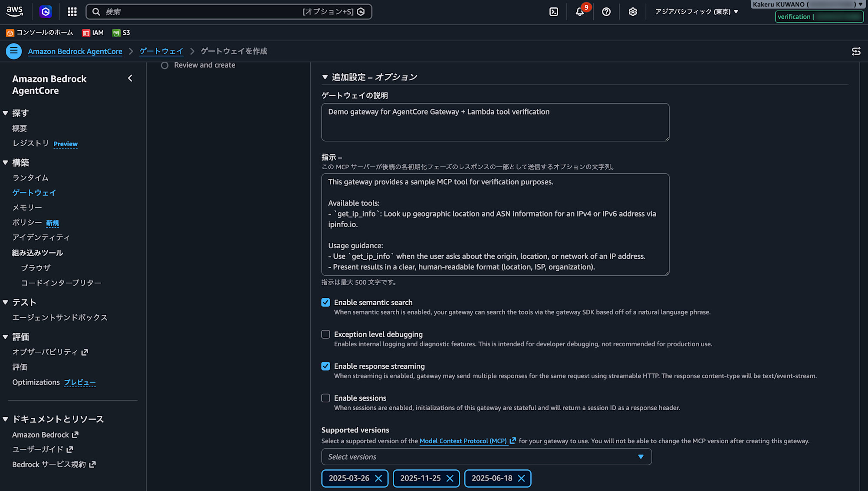The image size is (868, 491).
Task: Open the アジアパシフィック (東京) region dropdown
Action: click(x=696, y=12)
